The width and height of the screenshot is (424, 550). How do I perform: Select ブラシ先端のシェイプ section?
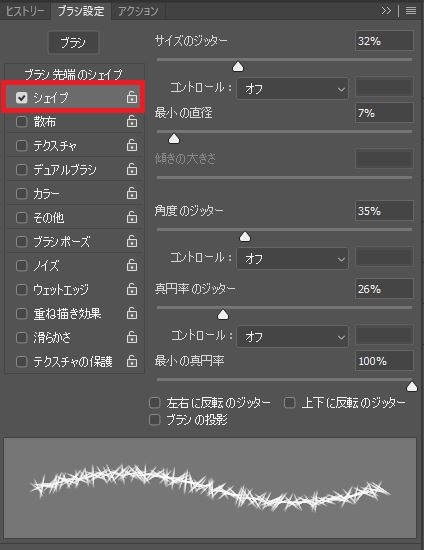[x=74, y=74]
